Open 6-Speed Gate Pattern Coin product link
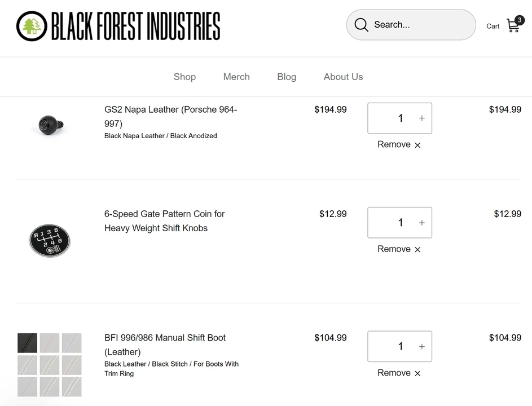The image size is (532, 406). click(x=165, y=221)
